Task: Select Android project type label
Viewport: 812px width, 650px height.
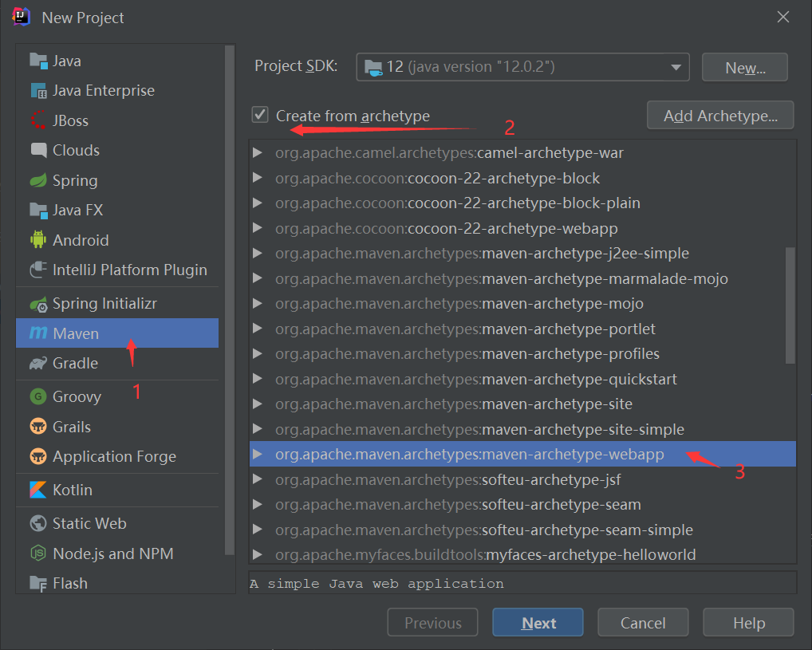Action: [81, 240]
